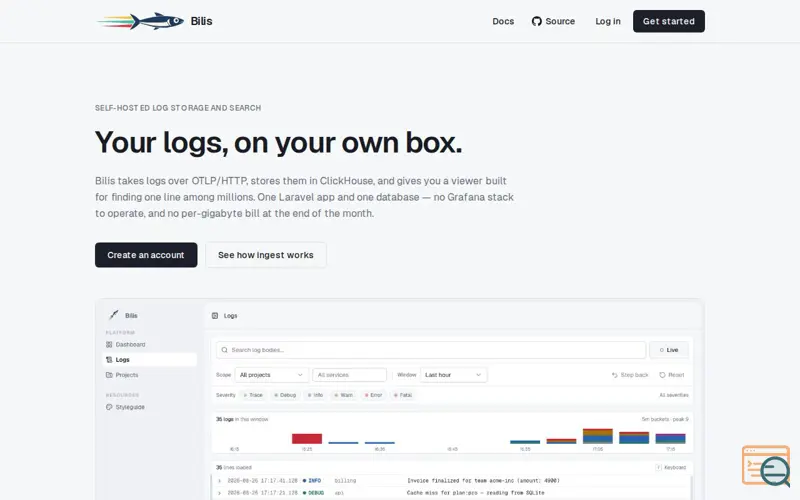Toggle the Live streaming button
Image resolution: width=800 pixels, height=500 pixels.
pos(669,350)
